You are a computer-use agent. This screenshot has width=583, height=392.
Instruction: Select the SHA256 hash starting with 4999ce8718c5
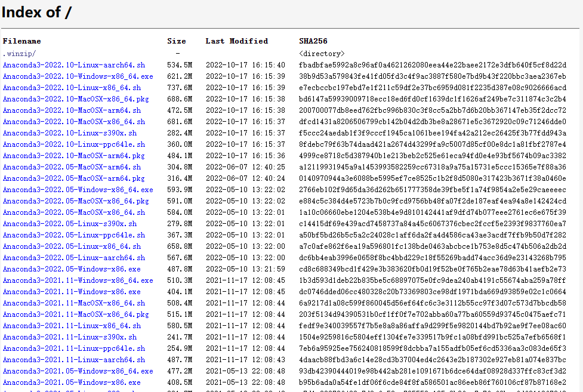click(433, 156)
